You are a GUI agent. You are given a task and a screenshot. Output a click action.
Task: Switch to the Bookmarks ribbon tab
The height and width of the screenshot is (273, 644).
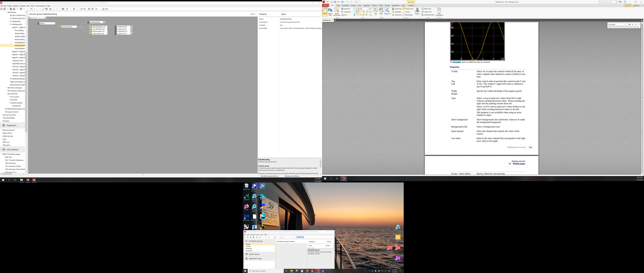(x=395, y=5)
